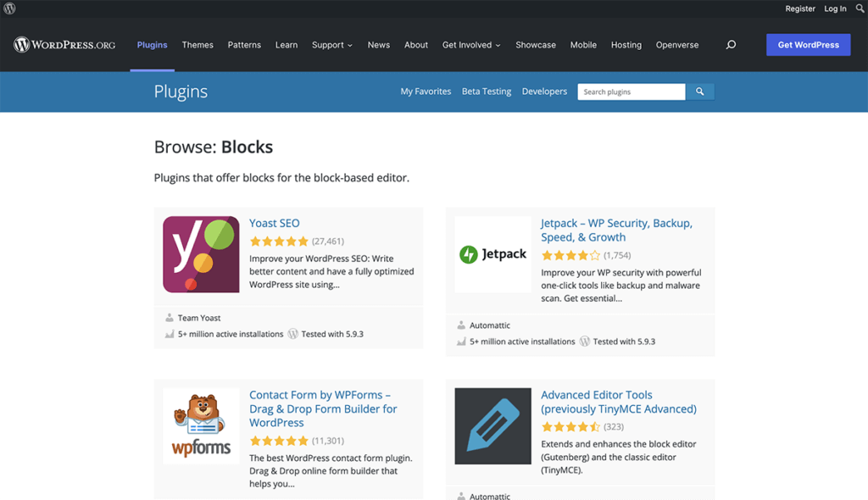
Task: Click the Jetpack star rating
Action: (570, 255)
